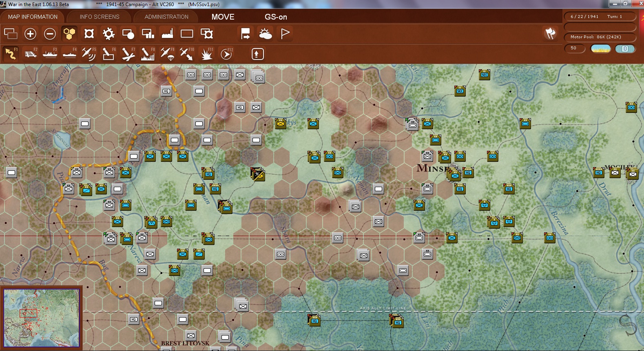The height and width of the screenshot is (351, 644).
Task: Click the minimap overview of the Eastern Front
Action: [x=41, y=318]
